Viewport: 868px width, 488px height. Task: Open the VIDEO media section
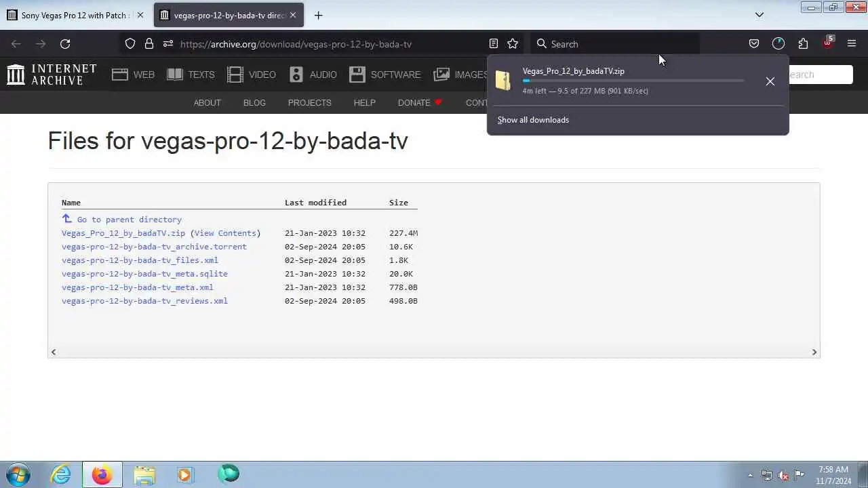tap(252, 75)
